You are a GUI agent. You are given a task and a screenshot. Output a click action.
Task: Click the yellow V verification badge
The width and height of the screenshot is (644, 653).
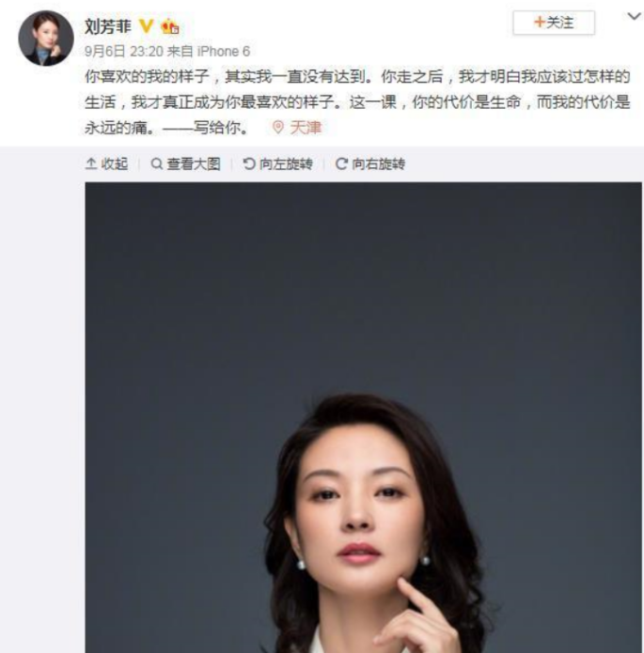point(146,26)
